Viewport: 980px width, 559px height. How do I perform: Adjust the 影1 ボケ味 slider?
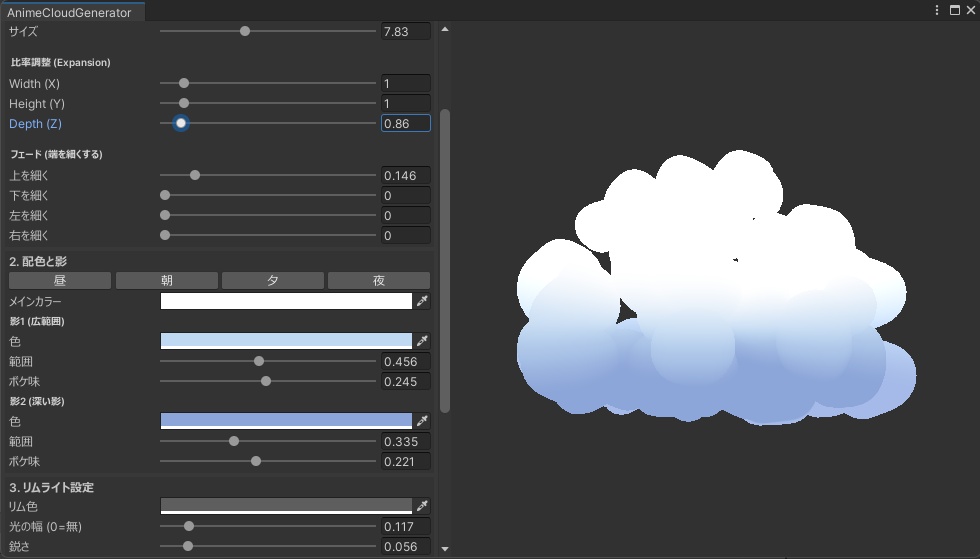(266, 381)
